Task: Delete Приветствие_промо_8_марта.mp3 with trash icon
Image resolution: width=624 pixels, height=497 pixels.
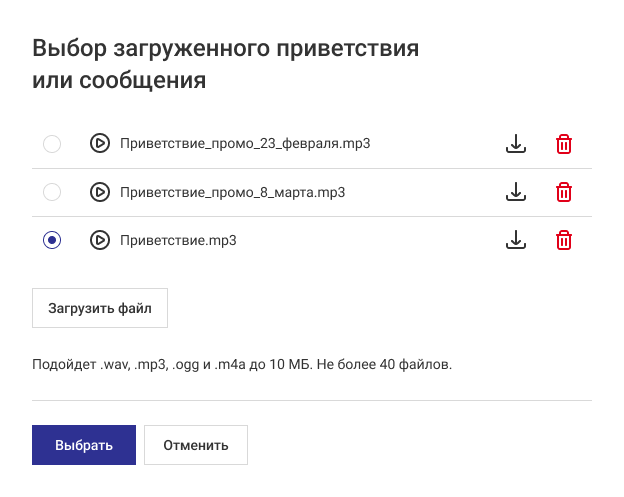Action: coord(564,192)
